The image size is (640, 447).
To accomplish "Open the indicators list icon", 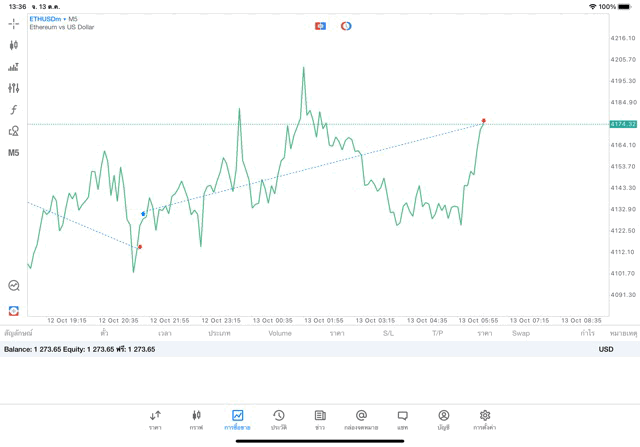I will coord(14,67).
